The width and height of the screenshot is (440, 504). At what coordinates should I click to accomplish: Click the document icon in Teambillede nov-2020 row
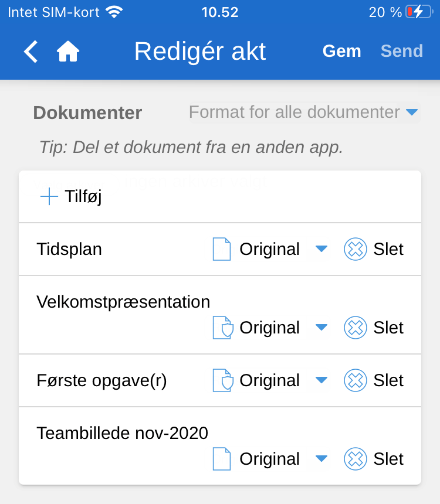coord(222,459)
